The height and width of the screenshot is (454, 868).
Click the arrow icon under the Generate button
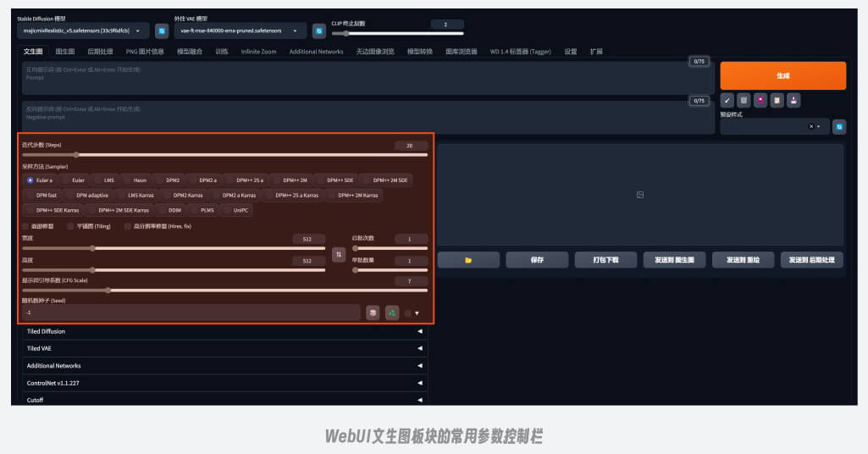tap(727, 100)
